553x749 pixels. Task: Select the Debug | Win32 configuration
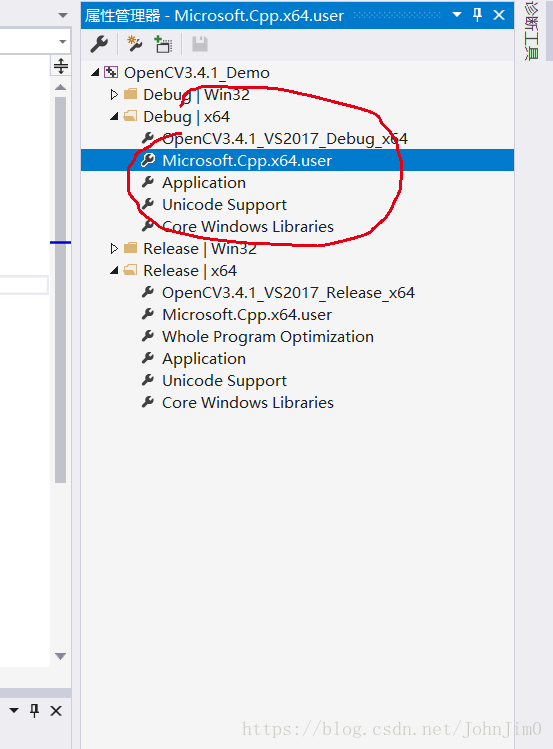click(x=196, y=95)
